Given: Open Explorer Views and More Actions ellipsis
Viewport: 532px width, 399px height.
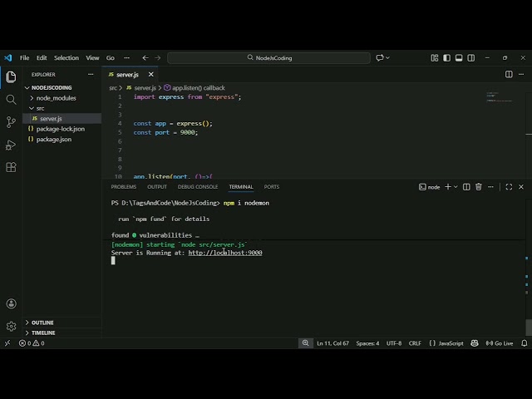Looking at the screenshot, I should point(91,74).
